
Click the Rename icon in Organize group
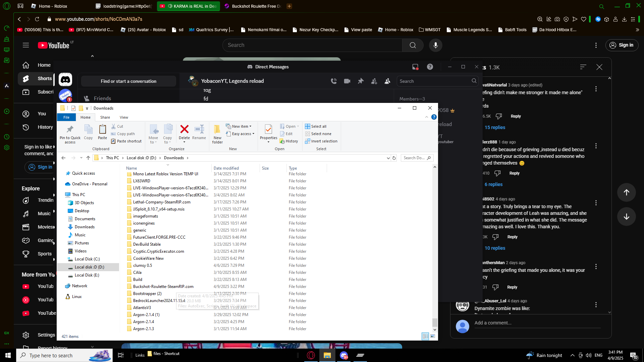(199, 132)
